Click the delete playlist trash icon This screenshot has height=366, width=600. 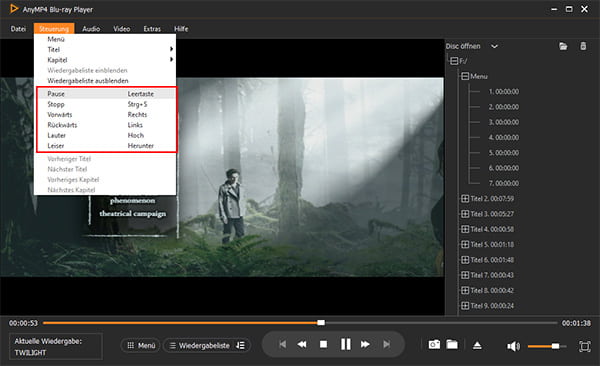(583, 46)
